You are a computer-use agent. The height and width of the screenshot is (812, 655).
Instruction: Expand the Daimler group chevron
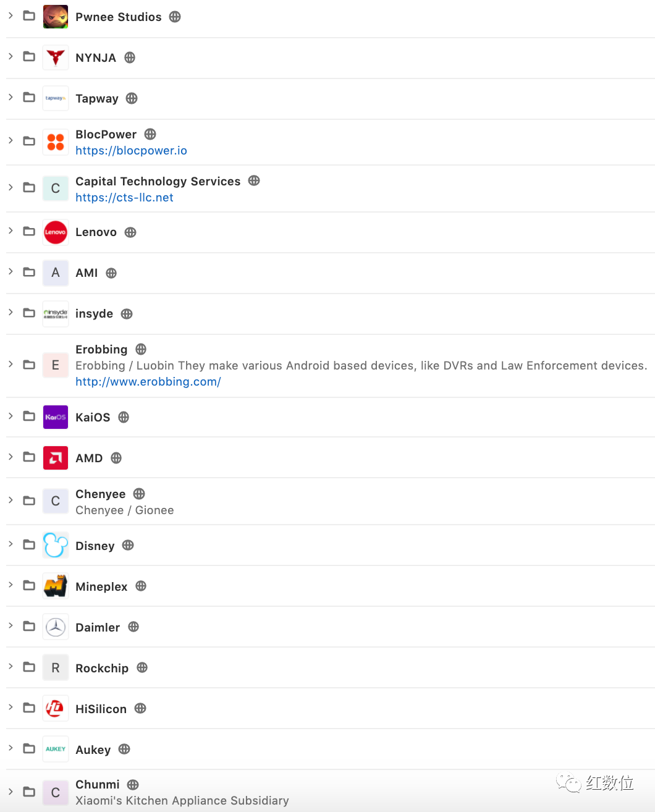(x=11, y=626)
